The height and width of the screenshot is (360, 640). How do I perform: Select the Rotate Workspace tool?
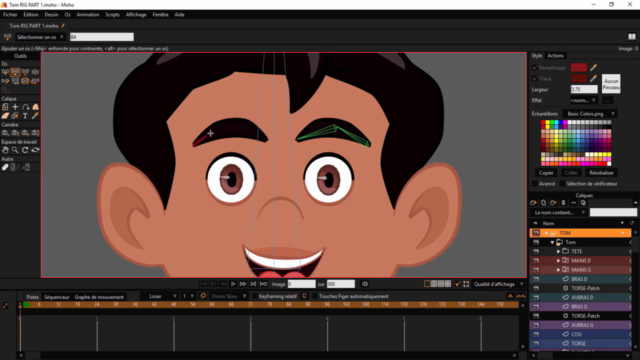pyautogui.click(x=25, y=150)
